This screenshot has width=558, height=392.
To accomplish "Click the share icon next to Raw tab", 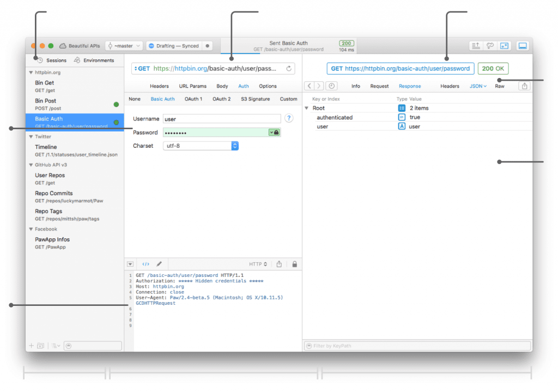I will tap(524, 86).
